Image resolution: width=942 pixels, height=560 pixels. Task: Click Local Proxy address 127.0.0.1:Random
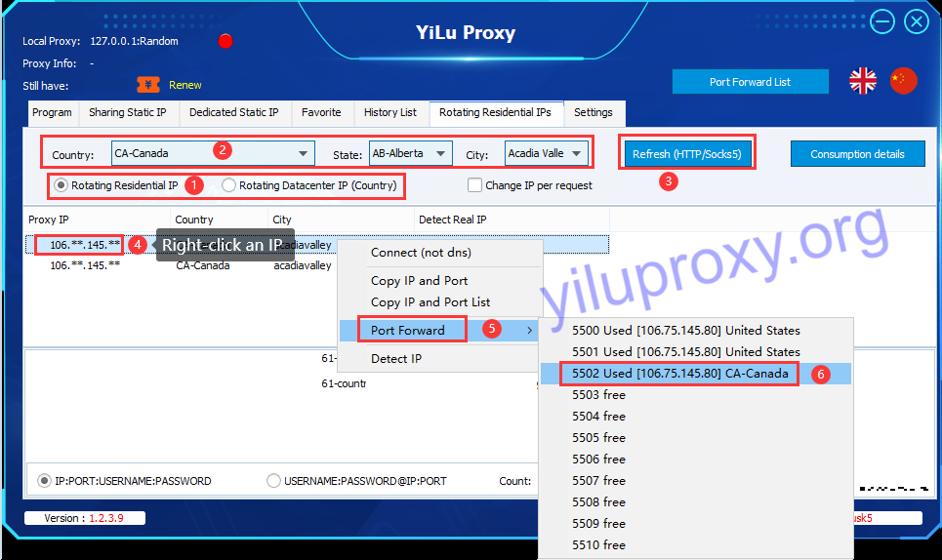point(134,41)
